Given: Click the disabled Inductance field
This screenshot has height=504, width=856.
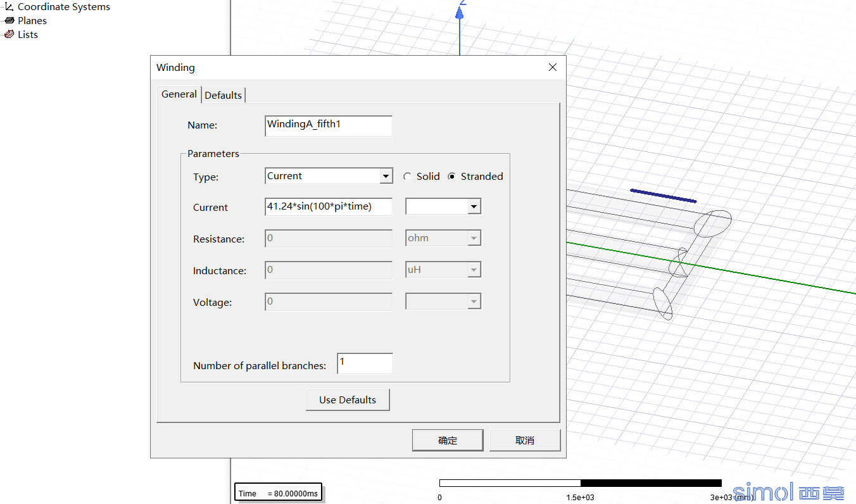Looking at the screenshot, I should point(329,270).
